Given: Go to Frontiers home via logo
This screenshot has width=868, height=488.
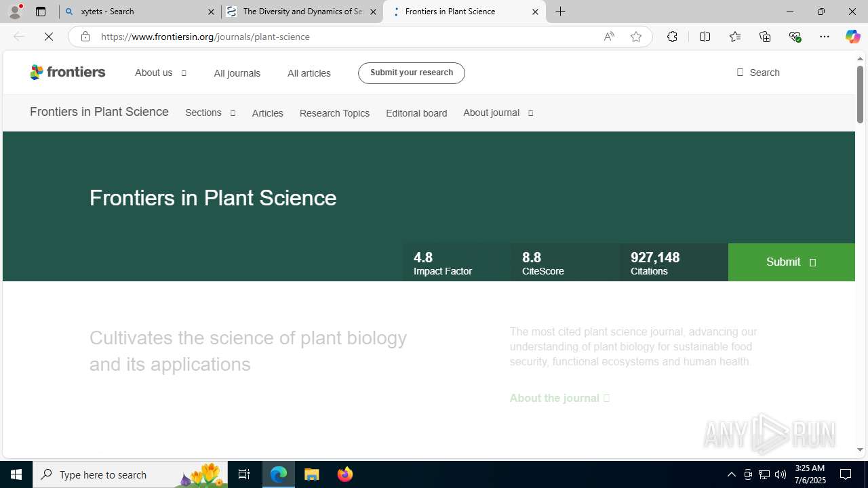Looking at the screenshot, I should [x=68, y=72].
